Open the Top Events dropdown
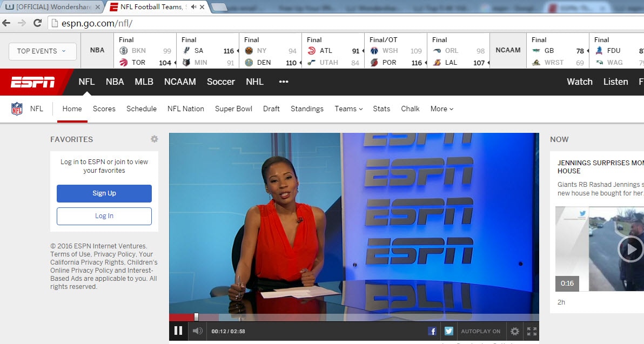Viewport: 644px width, 344px height. pos(42,51)
